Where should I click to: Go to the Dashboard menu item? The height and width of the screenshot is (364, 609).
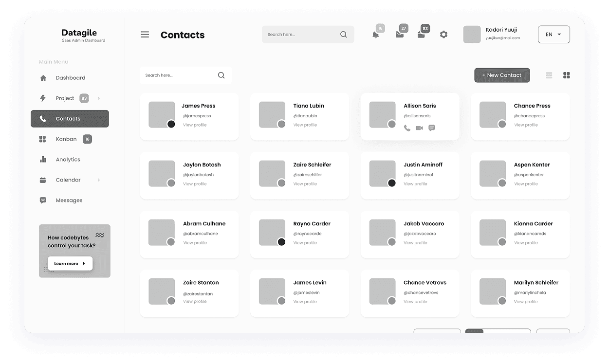[70, 77]
